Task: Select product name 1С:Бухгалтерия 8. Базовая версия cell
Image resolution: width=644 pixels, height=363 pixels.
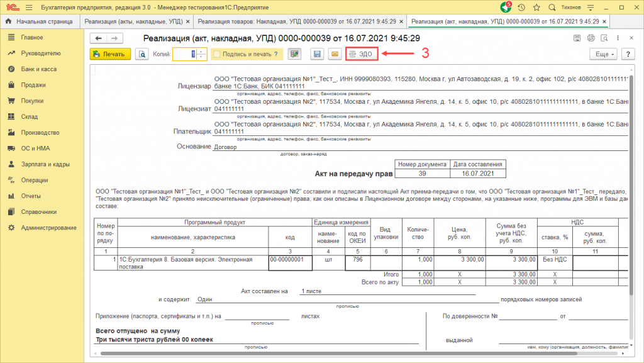Action: click(193, 263)
